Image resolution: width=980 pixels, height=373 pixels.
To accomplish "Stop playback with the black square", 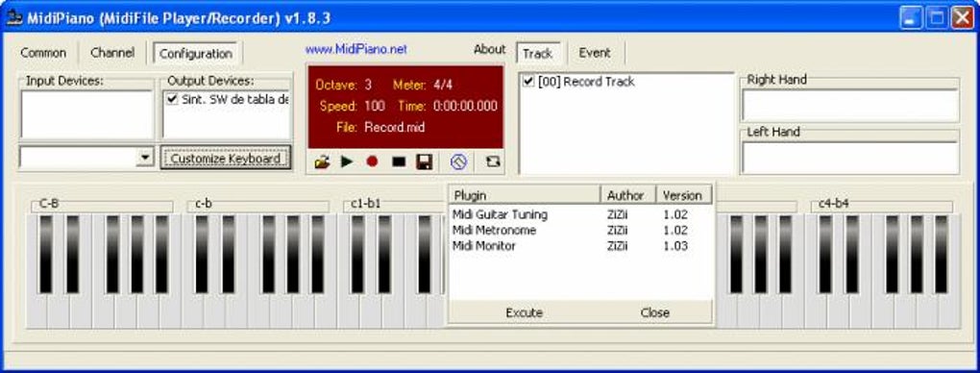I will pos(398,162).
